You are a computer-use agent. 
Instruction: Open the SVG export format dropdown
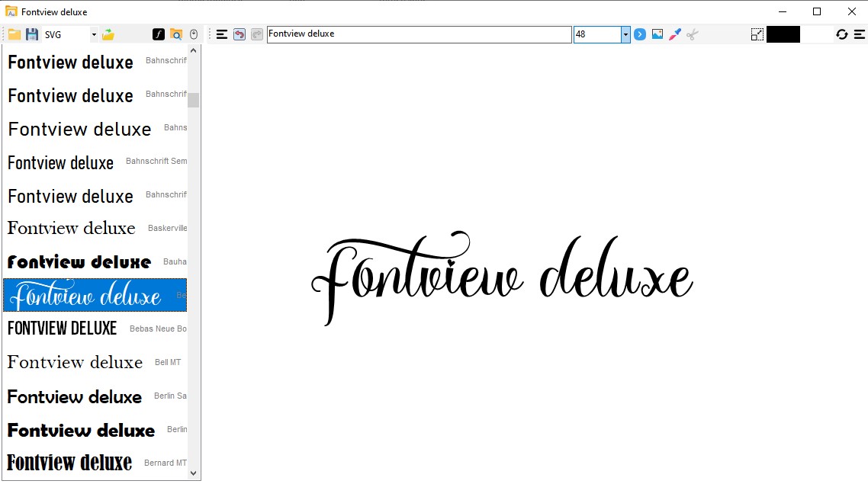coord(93,34)
